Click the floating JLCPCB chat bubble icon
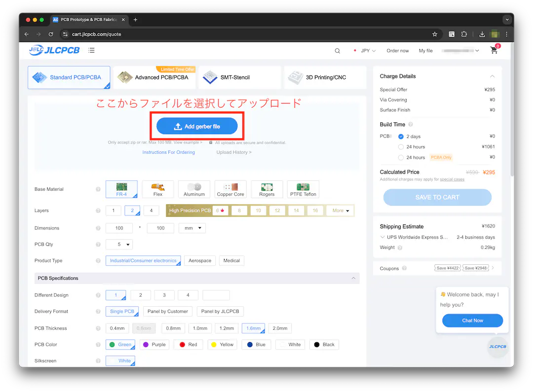The height and width of the screenshot is (392, 533). coord(497,347)
